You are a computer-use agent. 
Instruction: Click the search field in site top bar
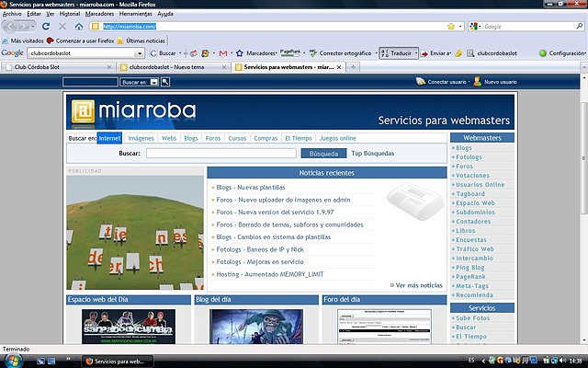pyautogui.click(x=90, y=82)
